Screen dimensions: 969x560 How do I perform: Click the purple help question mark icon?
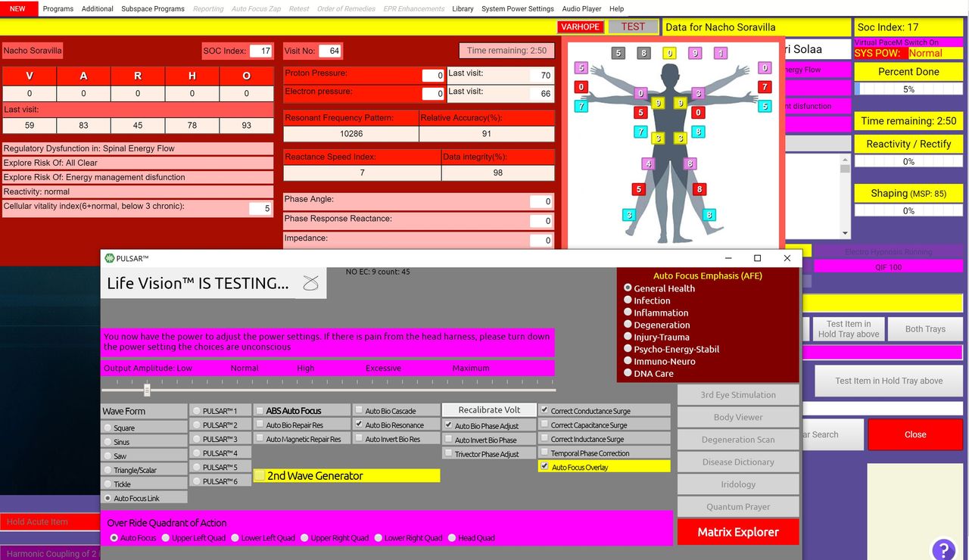point(943,548)
